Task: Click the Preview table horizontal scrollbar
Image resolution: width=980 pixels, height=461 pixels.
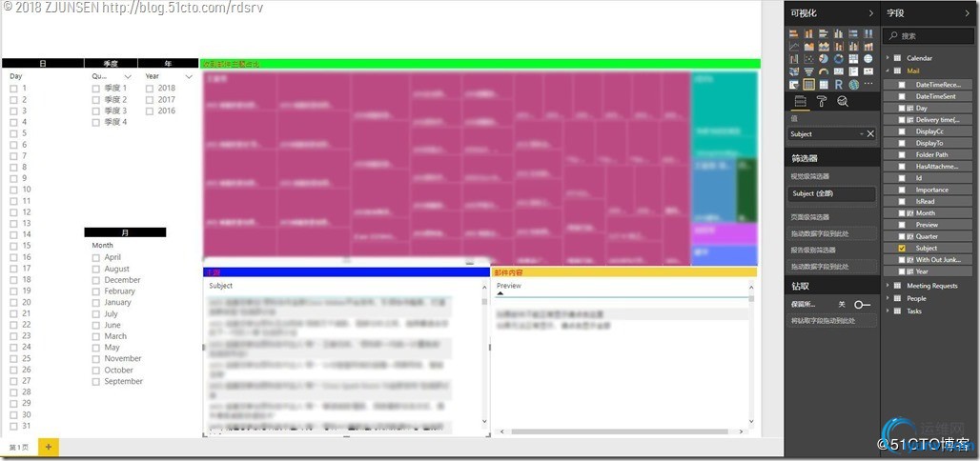Action: point(619,431)
